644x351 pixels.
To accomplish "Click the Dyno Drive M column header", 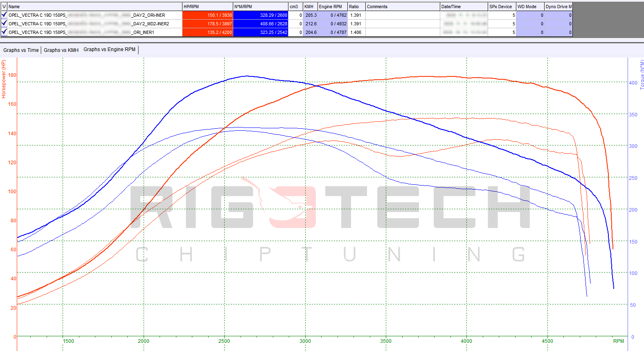I will tap(558, 7).
